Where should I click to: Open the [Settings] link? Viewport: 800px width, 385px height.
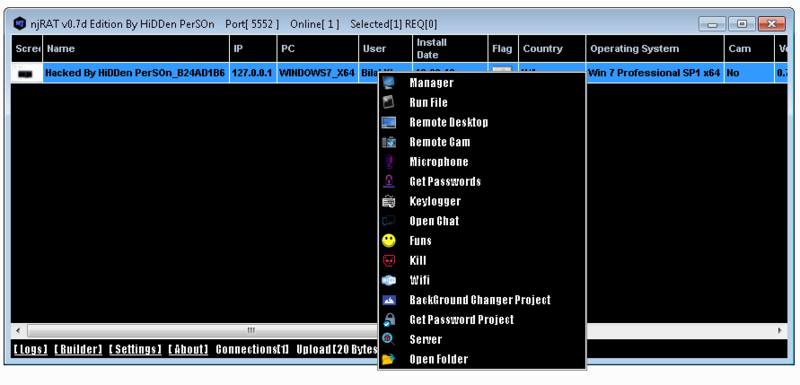coord(135,350)
